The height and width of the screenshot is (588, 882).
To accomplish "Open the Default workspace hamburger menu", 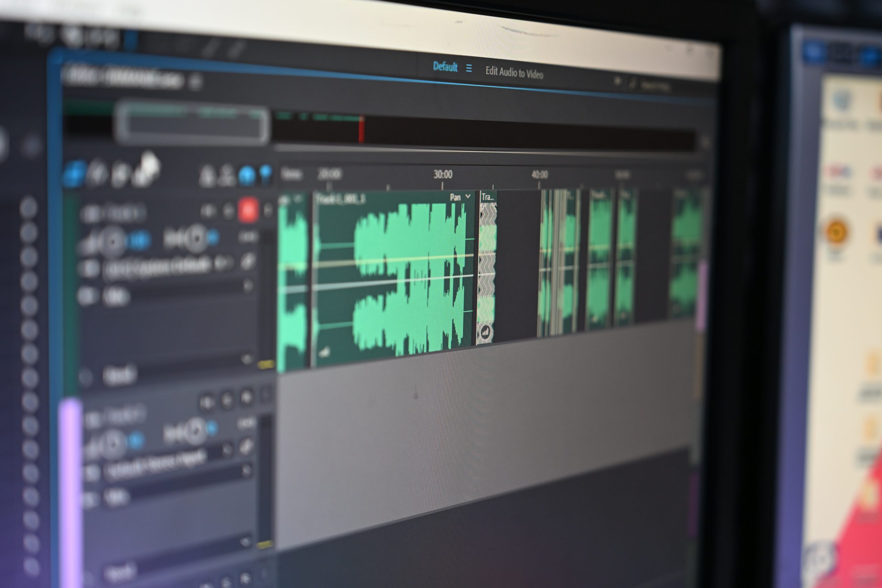I will click(469, 68).
